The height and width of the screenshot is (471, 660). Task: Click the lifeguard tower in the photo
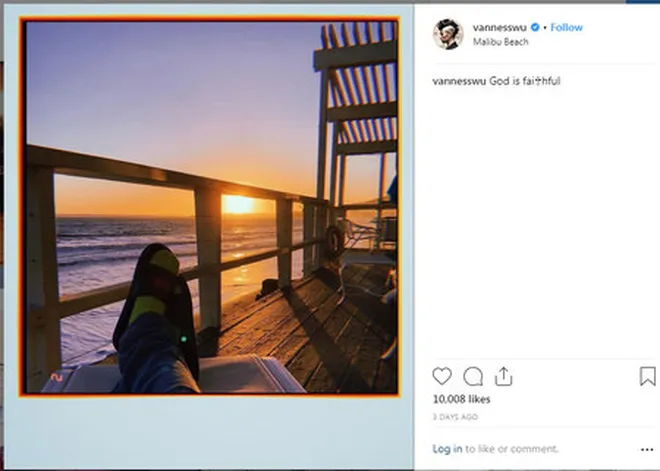tap(356, 114)
